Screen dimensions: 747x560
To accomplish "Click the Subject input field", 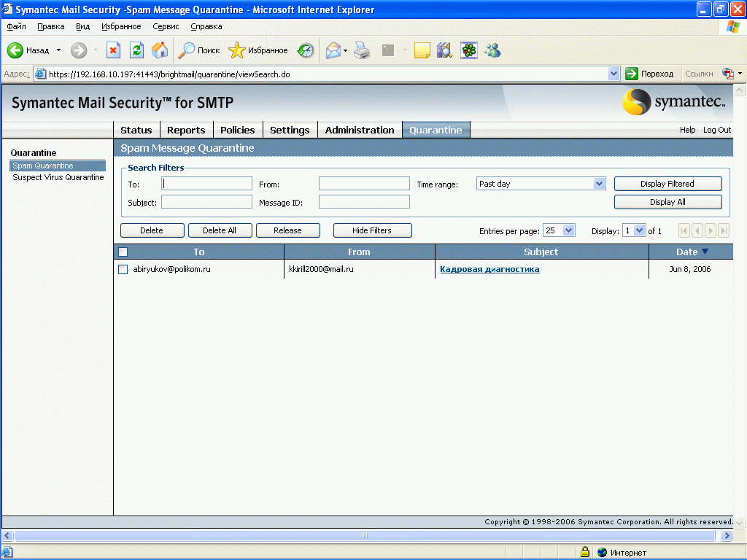I will click(206, 202).
